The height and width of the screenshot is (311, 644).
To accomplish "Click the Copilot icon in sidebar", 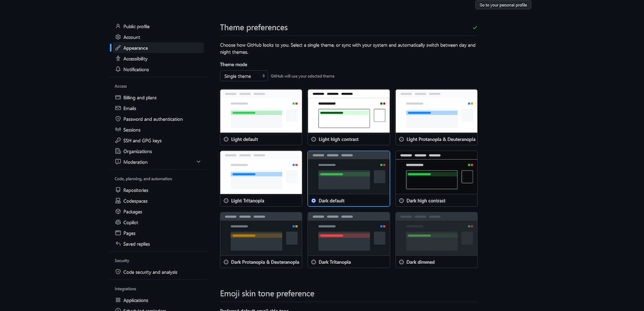I will click(118, 222).
